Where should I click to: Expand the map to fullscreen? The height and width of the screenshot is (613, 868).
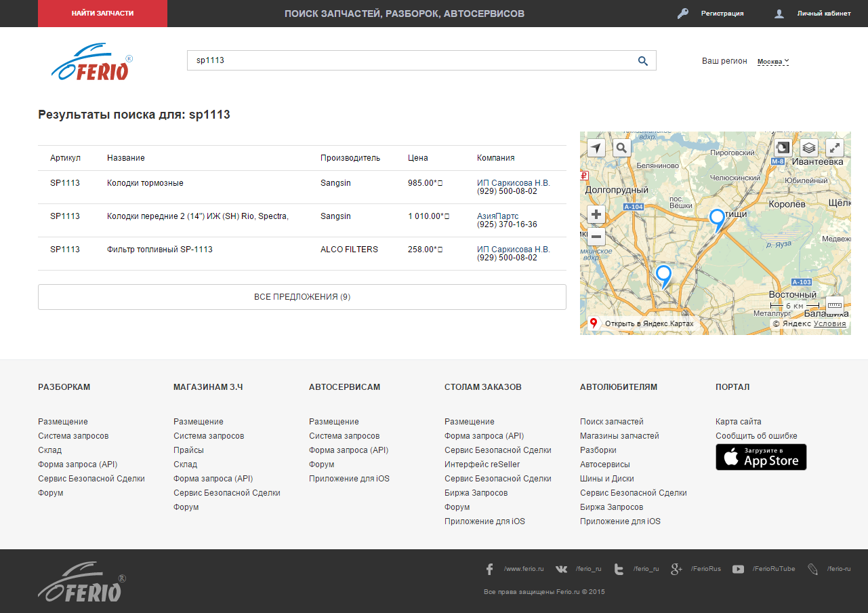coord(834,148)
